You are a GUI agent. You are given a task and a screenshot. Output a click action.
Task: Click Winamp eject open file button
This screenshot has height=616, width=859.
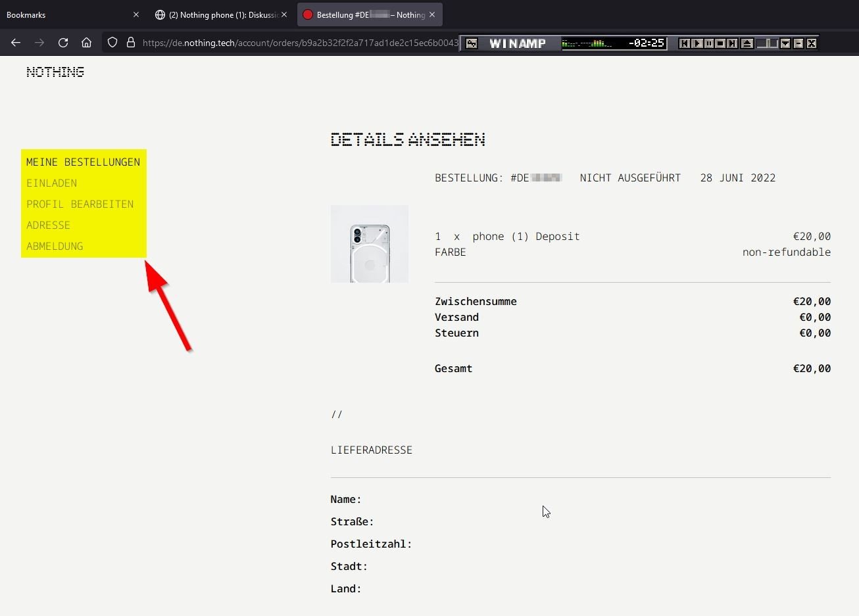747,43
